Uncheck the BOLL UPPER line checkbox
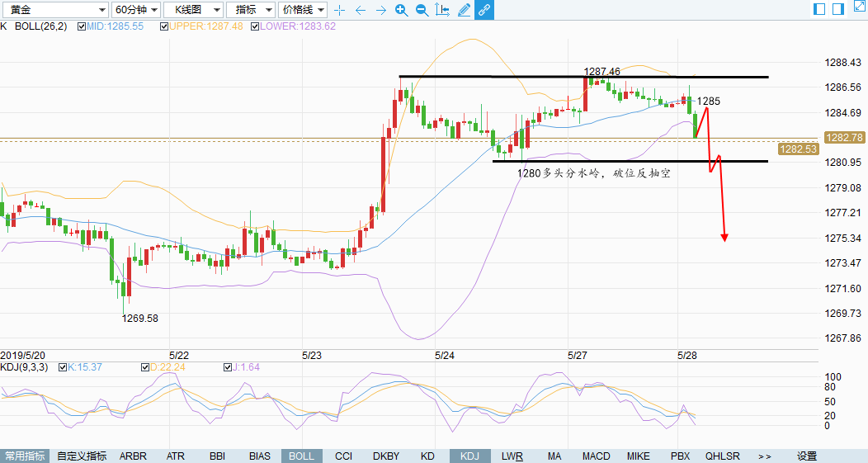Image resolution: width=868 pixels, height=463 pixels. tap(165, 26)
